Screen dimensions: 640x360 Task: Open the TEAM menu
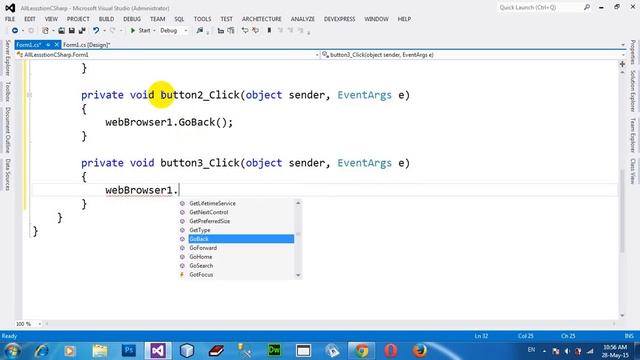(158, 19)
